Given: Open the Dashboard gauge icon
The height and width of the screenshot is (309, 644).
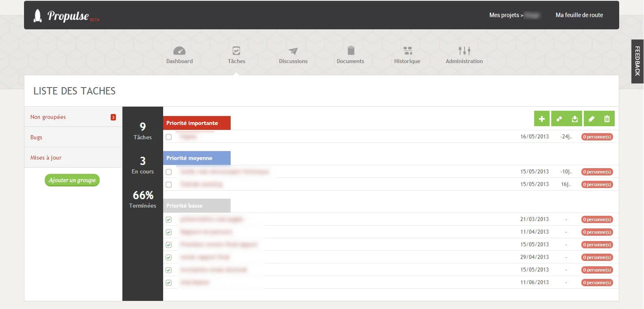Looking at the screenshot, I should 179,51.
